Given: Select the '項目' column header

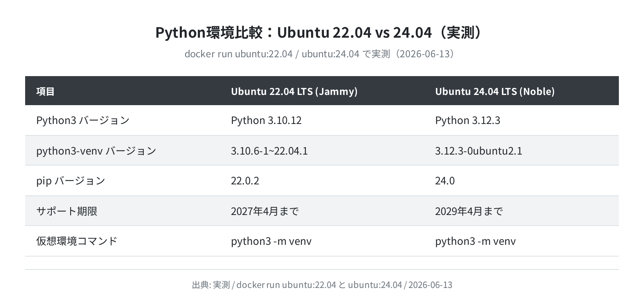Looking at the screenshot, I should click(x=46, y=91).
